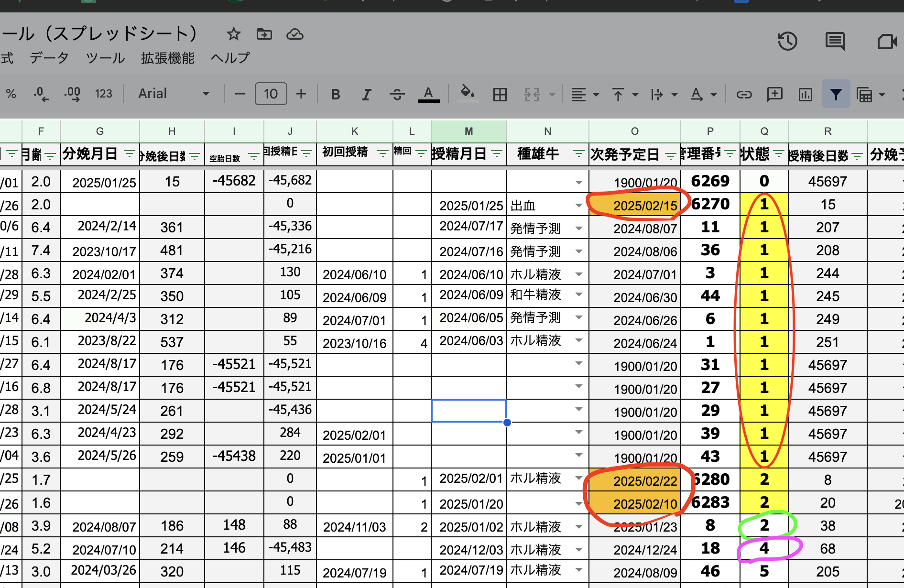Click the insert comment icon
This screenshot has width=904, height=588.
(774, 94)
